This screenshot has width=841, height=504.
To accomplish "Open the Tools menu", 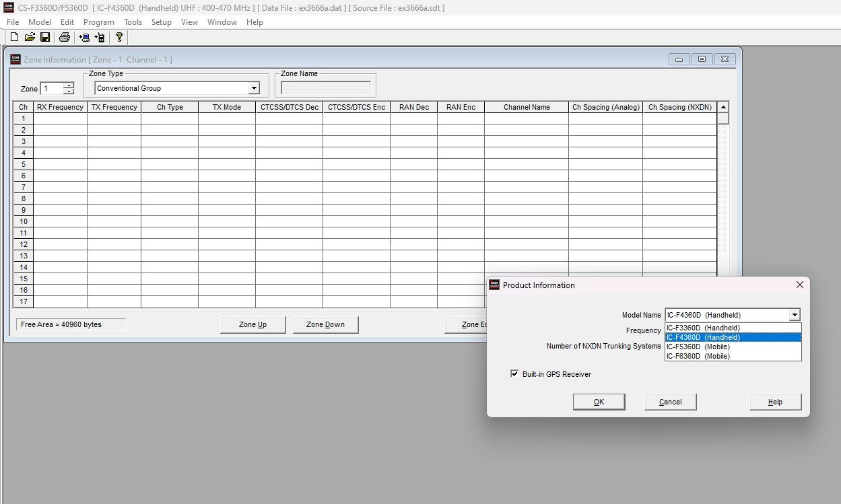I will tap(133, 22).
